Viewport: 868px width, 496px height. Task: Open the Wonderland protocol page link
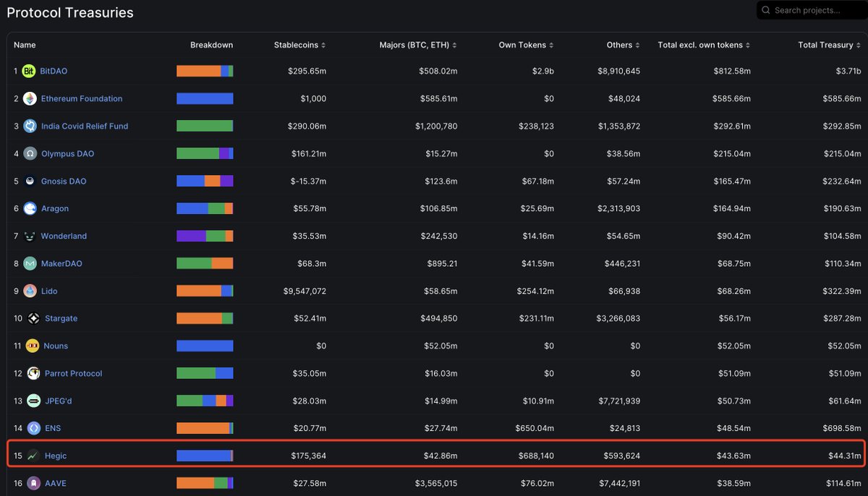(x=63, y=236)
